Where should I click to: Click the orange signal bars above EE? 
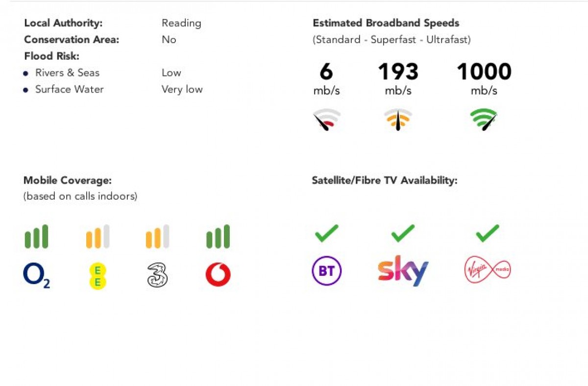tap(98, 237)
